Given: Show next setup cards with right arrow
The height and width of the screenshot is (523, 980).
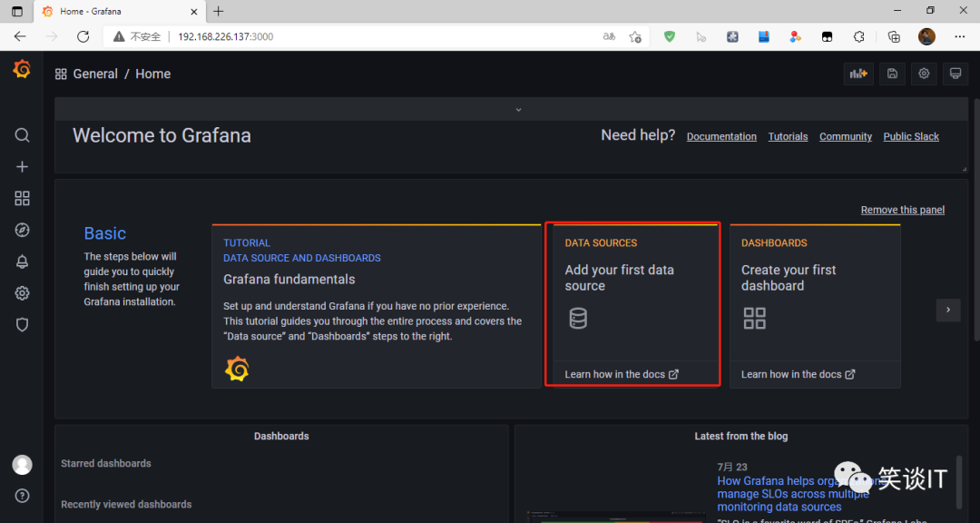Looking at the screenshot, I should (948, 310).
